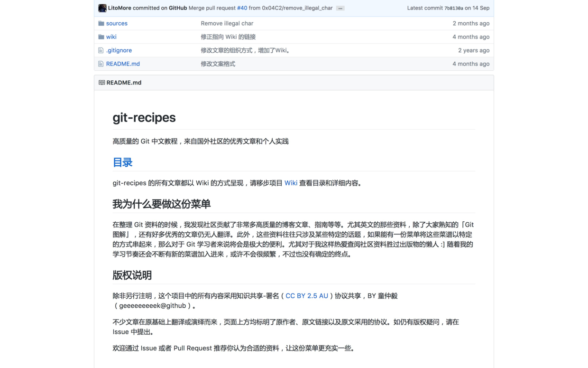Viewport: 588px width, 368px height.
Task: Open the CC BY 2.5 AU license link
Action: 307,296
